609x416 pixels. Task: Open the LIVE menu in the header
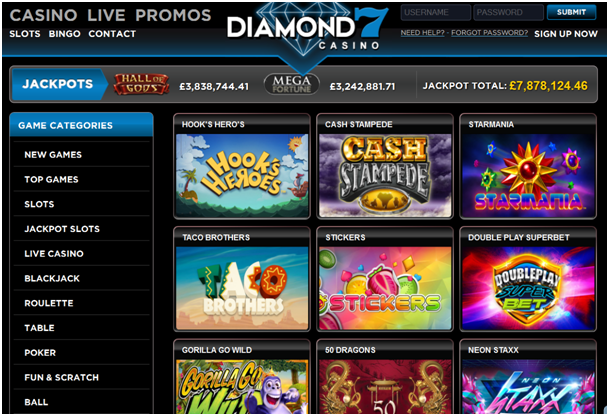pyautogui.click(x=106, y=15)
